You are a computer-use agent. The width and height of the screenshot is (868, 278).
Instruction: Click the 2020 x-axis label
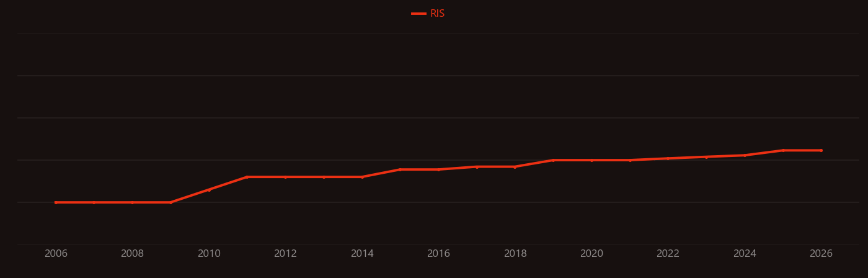(591, 254)
